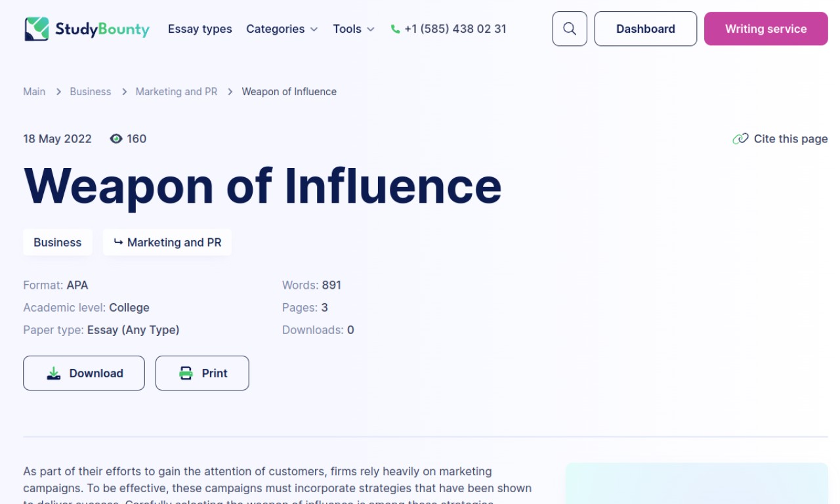
Task: Click the Cite this page link
Action: tap(790, 138)
